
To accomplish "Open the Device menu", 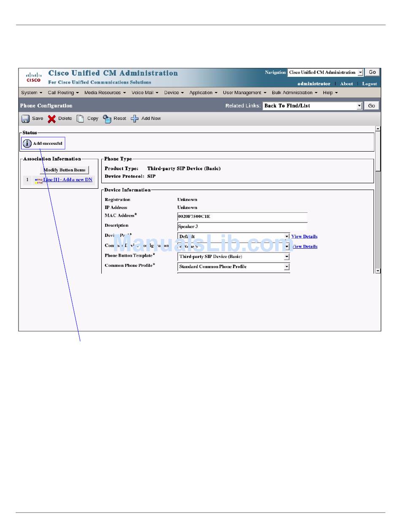I will (x=174, y=93).
